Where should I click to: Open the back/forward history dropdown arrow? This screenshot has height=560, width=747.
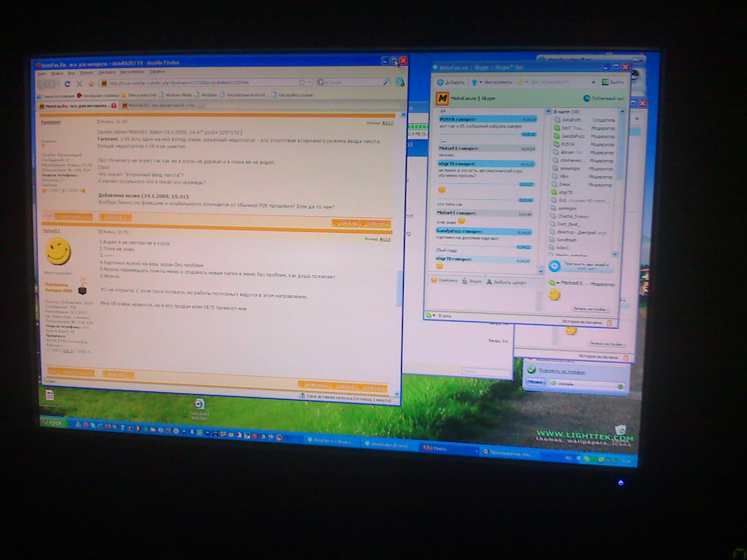[x=58, y=84]
